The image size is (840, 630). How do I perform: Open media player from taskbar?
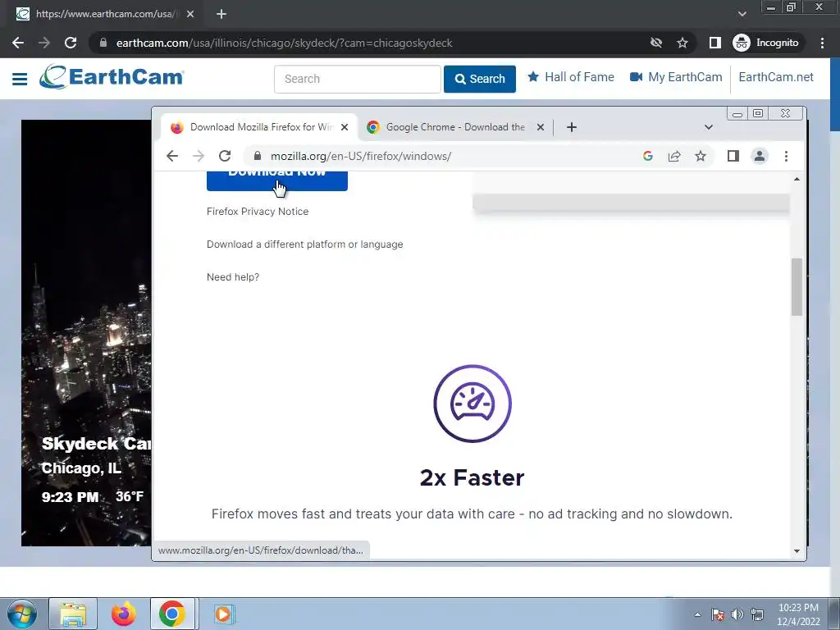pyautogui.click(x=223, y=614)
